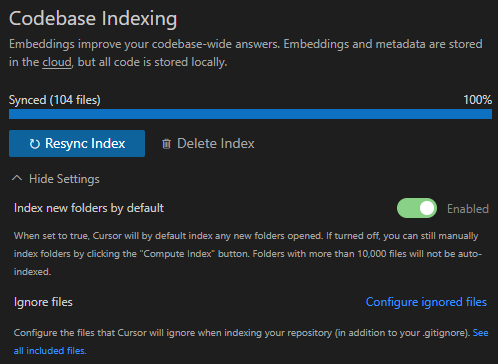
Task: Select the Synced (104 files) status text
Action: click(x=55, y=100)
